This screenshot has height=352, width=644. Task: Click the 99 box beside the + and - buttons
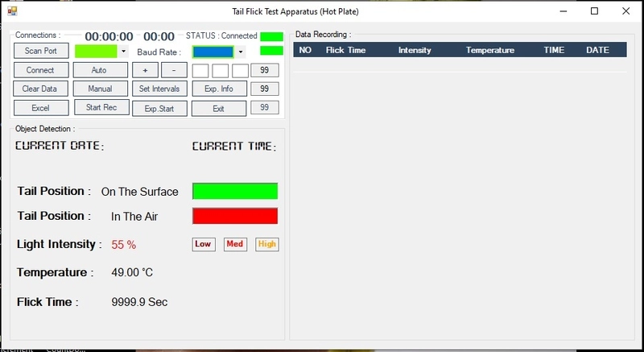265,70
